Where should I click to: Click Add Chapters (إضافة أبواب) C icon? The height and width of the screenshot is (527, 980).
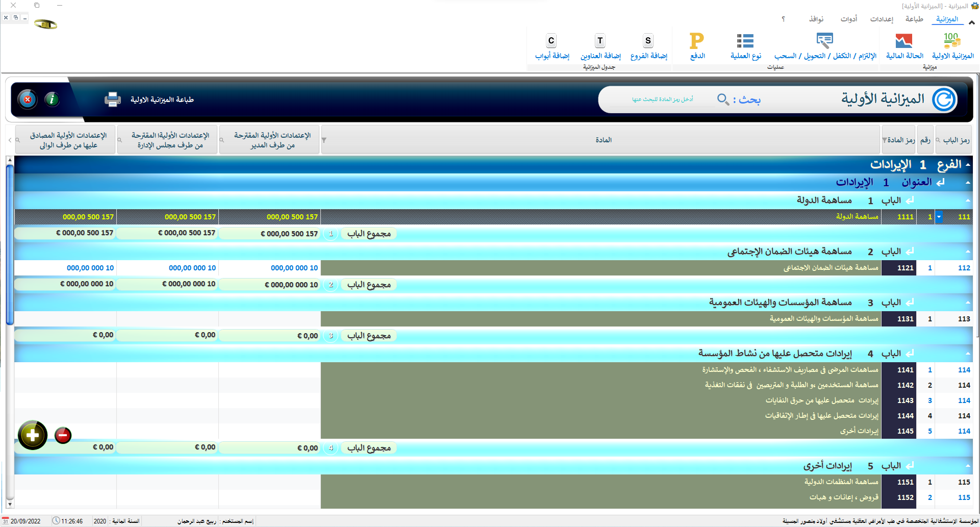tap(551, 41)
